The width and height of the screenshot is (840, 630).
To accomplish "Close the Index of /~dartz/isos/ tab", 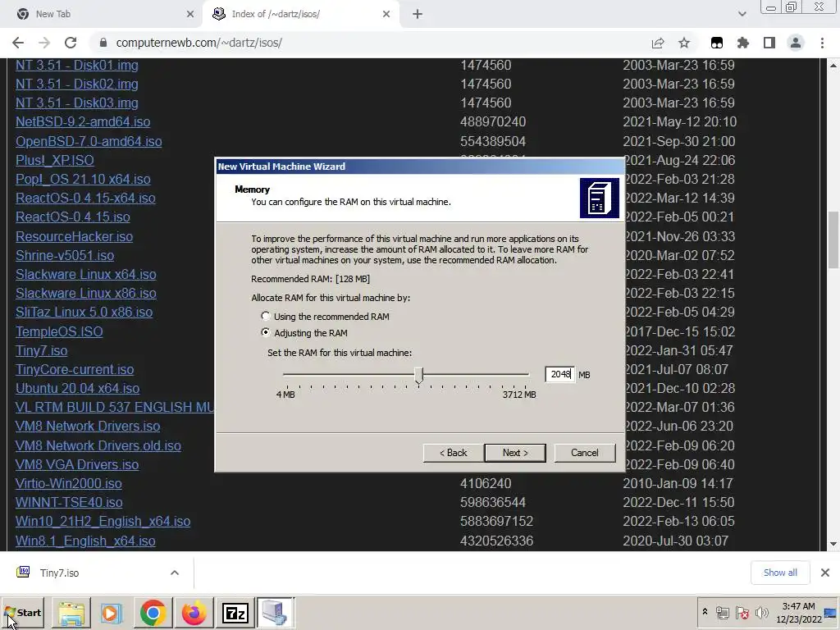I will (386, 14).
